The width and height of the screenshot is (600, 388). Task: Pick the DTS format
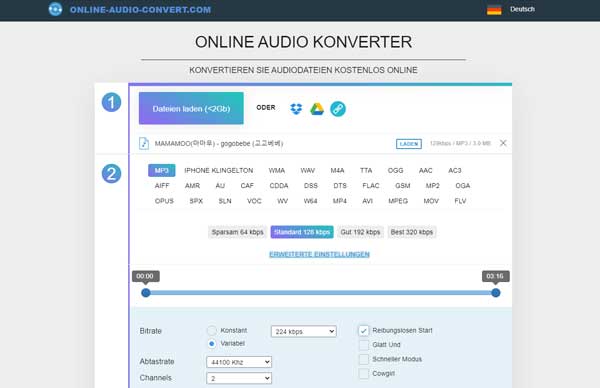point(340,186)
